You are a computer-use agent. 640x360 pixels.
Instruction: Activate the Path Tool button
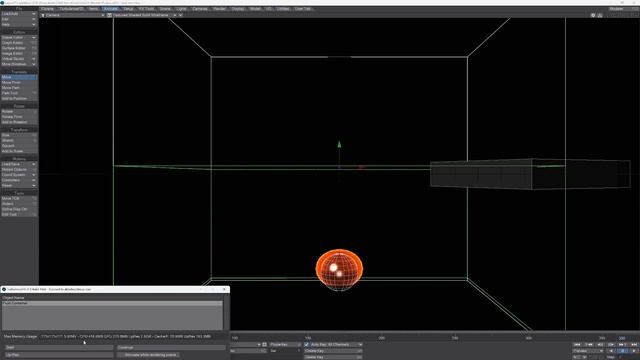point(19,93)
